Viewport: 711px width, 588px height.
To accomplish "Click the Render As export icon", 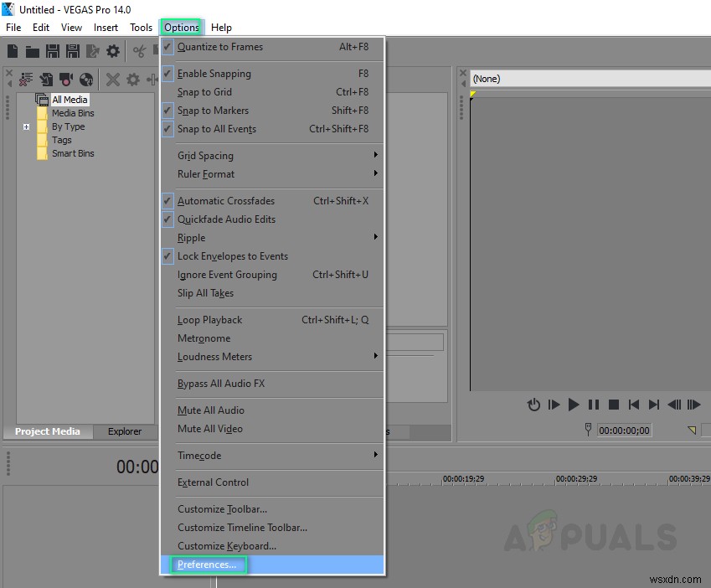I will click(92, 51).
